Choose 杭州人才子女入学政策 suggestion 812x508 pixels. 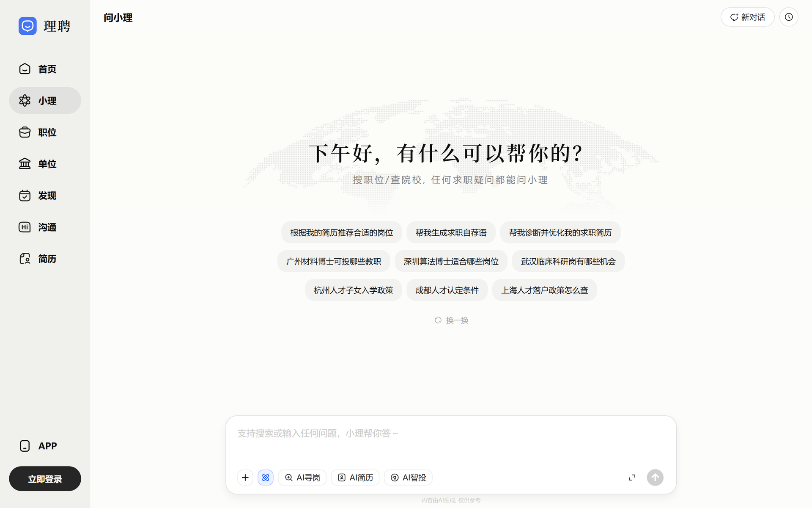pos(353,290)
